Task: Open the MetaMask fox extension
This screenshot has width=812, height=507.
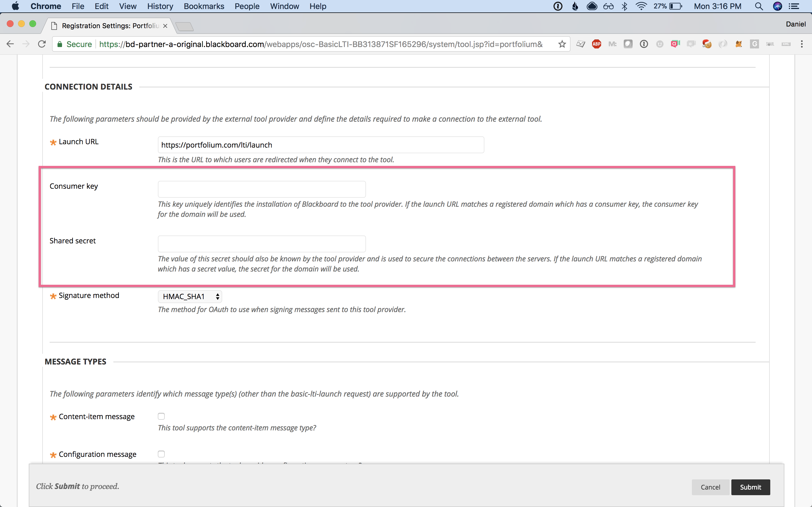Action: click(738, 44)
